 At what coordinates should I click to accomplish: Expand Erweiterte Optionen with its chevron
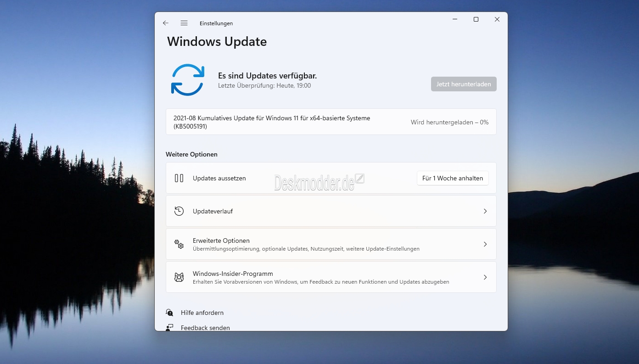click(485, 244)
